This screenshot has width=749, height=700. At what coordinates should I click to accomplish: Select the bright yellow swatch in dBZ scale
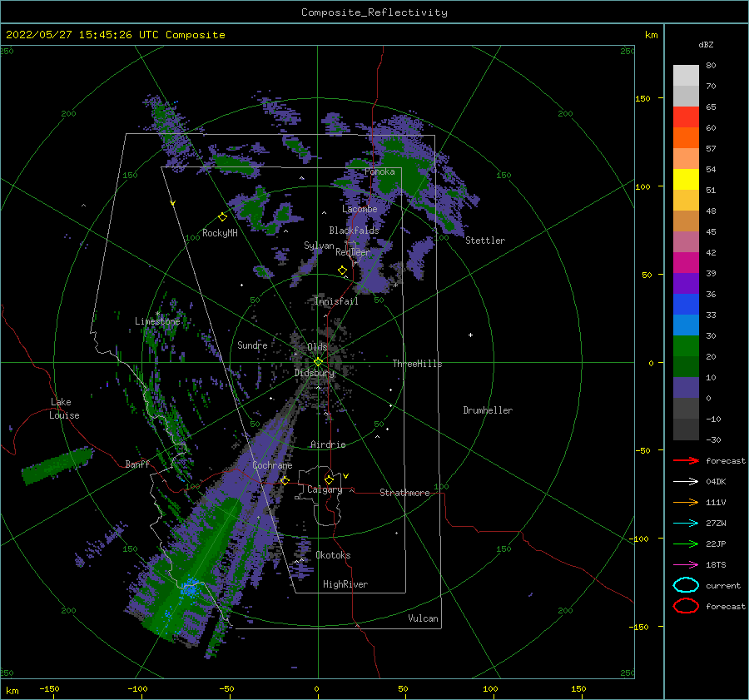pyautogui.click(x=686, y=180)
